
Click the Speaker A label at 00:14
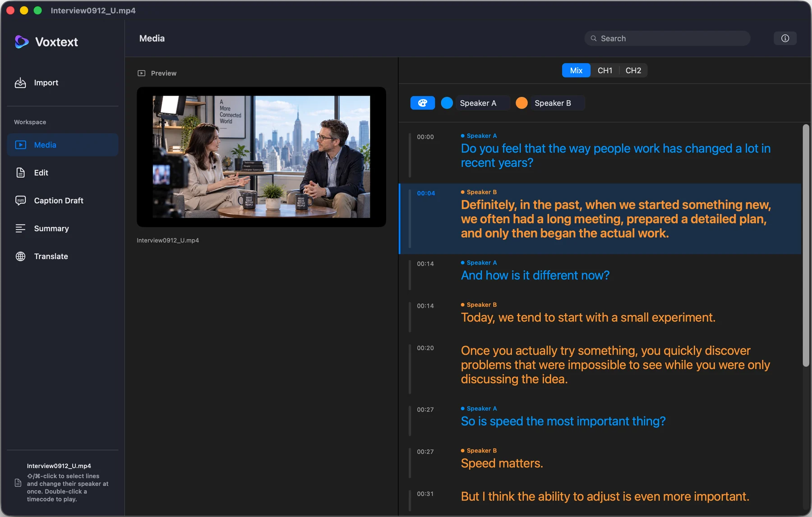coord(481,263)
